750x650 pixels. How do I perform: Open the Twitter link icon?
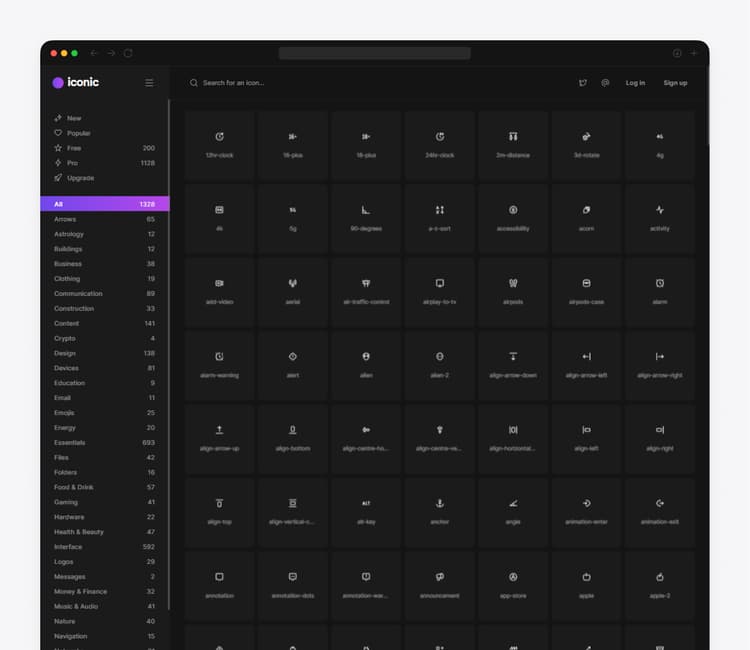click(583, 83)
